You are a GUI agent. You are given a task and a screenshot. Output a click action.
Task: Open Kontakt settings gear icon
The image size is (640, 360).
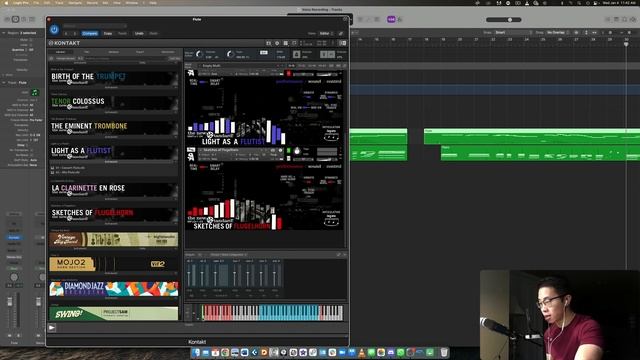[277, 43]
